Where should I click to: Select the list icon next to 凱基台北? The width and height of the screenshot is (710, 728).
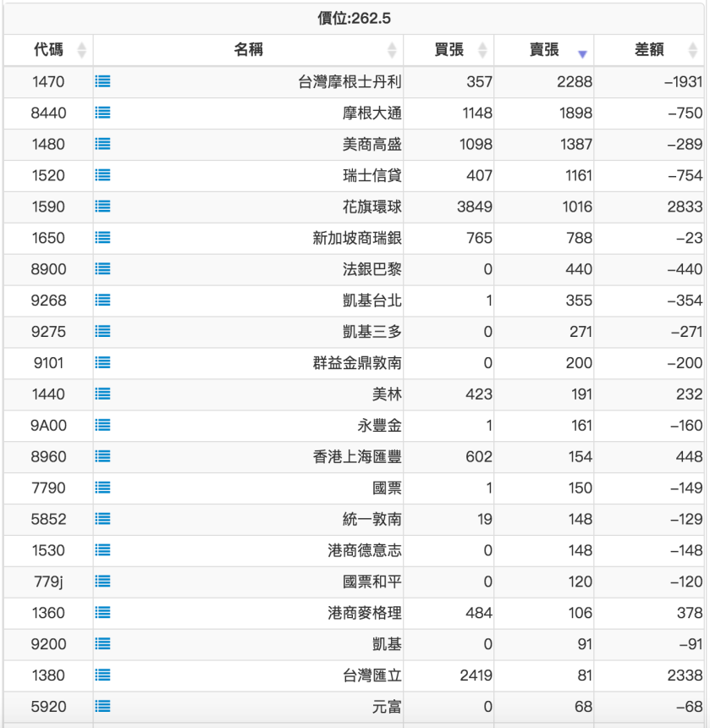(103, 301)
